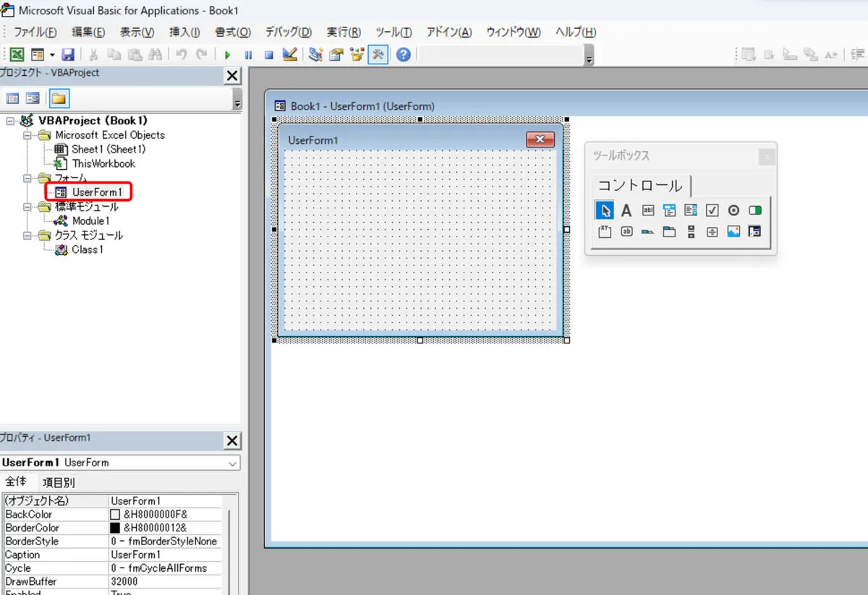Switch to the 項目別 tab in Properties
Image resolution: width=868 pixels, height=595 pixels.
tap(59, 482)
